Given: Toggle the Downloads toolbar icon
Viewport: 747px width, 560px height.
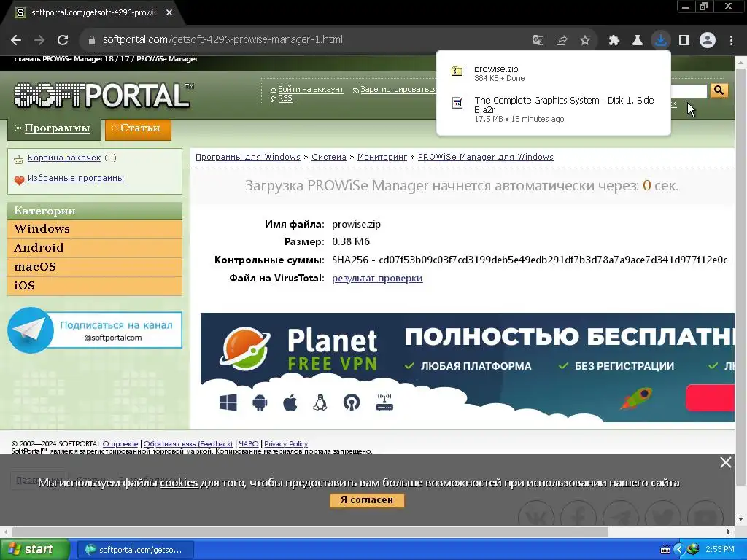Looking at the screenshot, I should pos(661,41).
